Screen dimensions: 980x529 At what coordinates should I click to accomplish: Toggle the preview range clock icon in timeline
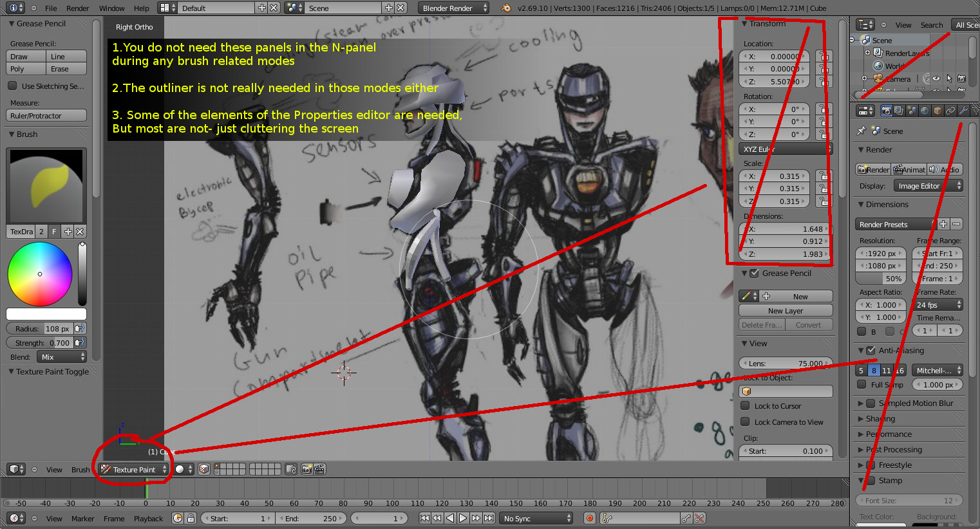[x=178, y=518]
